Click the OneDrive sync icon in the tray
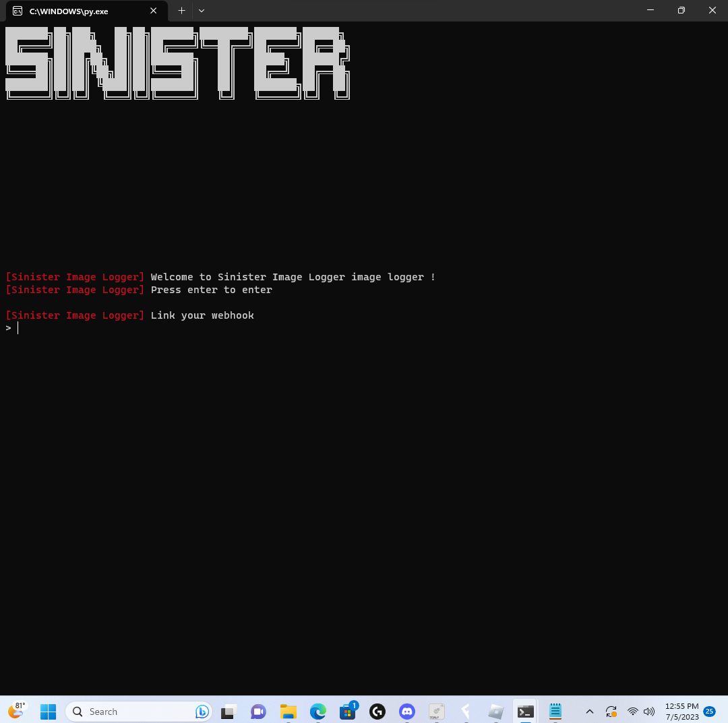 (x=611, y=711)
